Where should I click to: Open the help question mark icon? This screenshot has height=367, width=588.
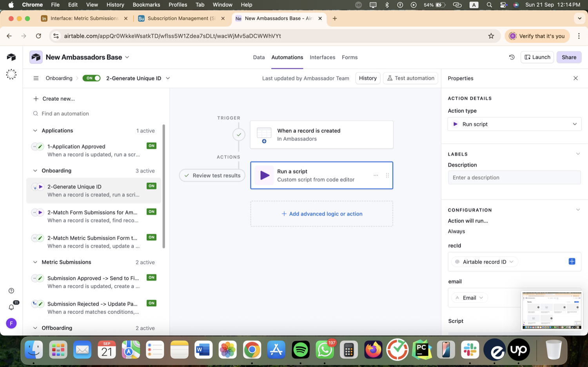[11, 291]
